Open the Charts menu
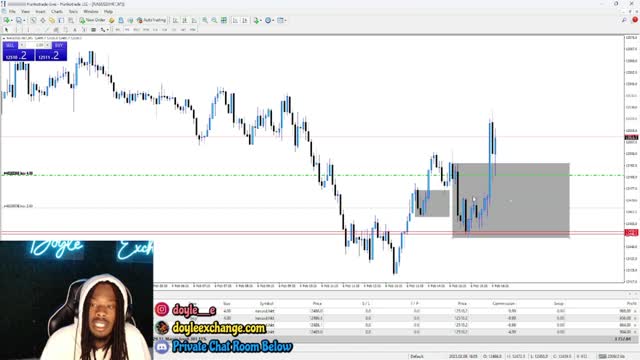The width and height of the screenshot is (640, 360). click(x=57, y=11)
